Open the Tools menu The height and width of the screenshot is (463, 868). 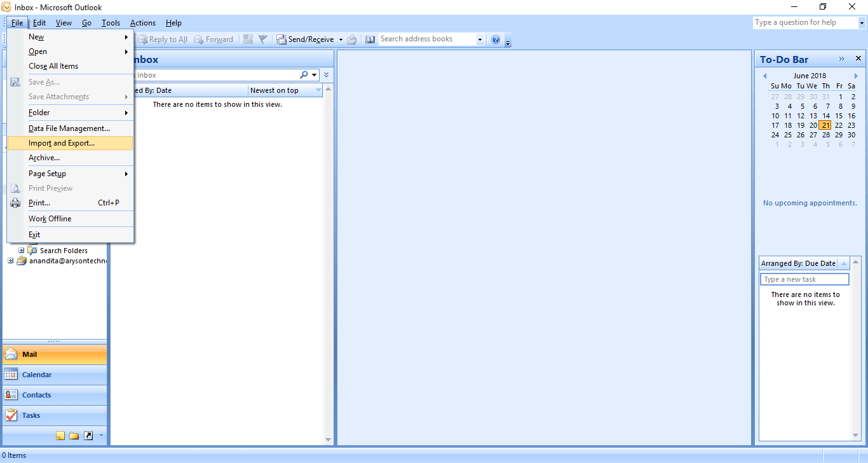point(111,23)
